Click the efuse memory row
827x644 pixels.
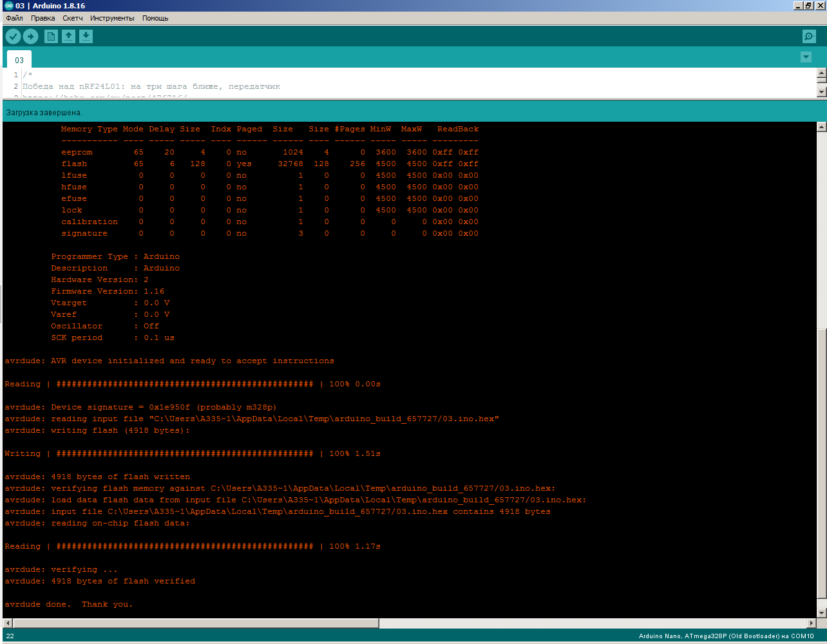click(270, 198)
